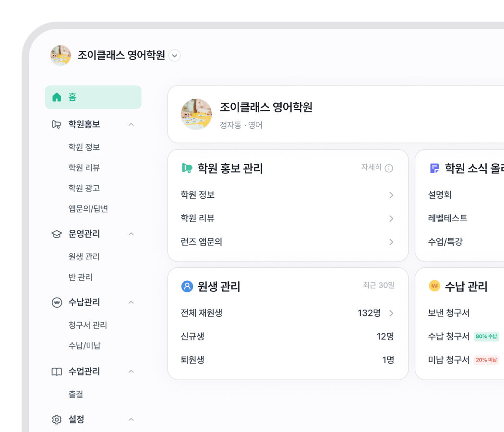Viewport: 504px width, 432px height.
Task: Click the blue person icon beside 원생 관리
Action: coord(187,287)
